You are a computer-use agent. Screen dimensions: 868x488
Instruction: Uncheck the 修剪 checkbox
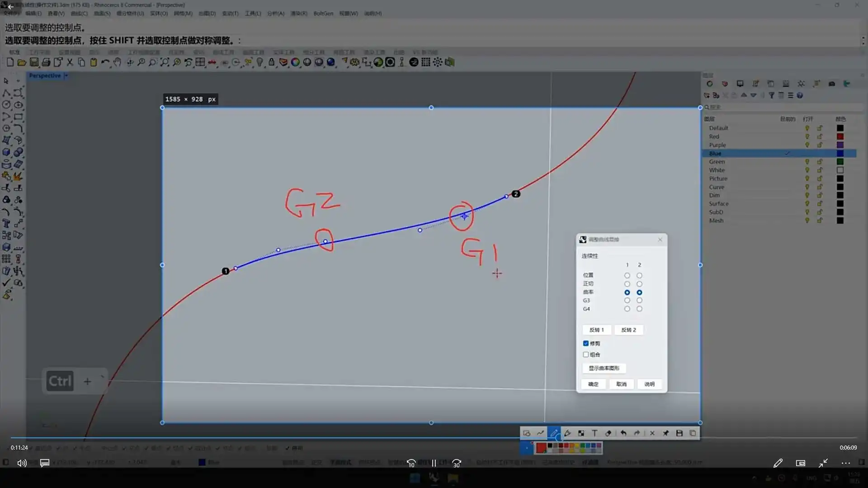coord(586,343)
